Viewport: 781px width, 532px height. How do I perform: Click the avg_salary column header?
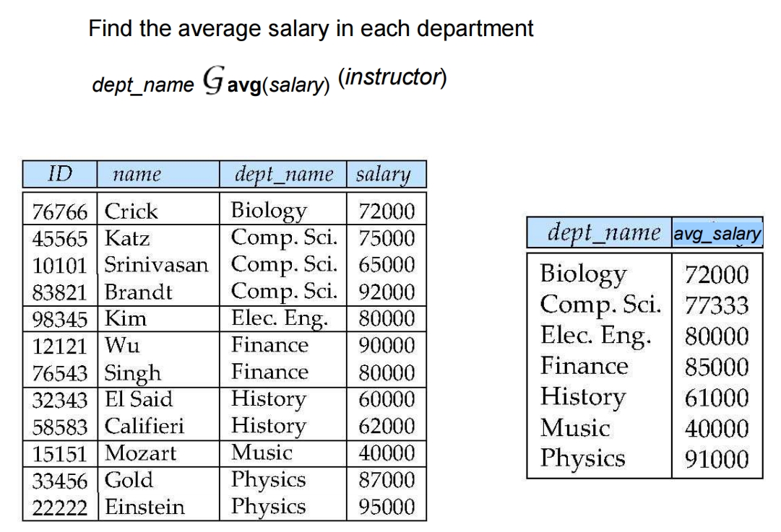point(717,234)
